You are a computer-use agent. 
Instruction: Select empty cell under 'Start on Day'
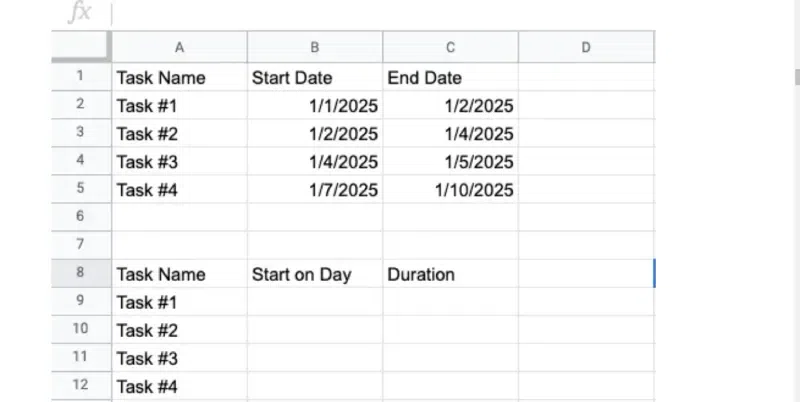pos(315,302)
